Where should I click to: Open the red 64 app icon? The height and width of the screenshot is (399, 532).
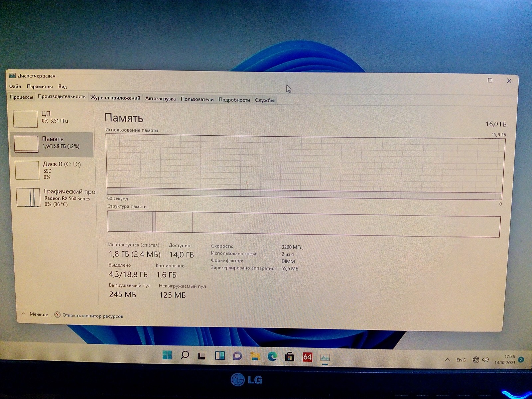[307, 357]
